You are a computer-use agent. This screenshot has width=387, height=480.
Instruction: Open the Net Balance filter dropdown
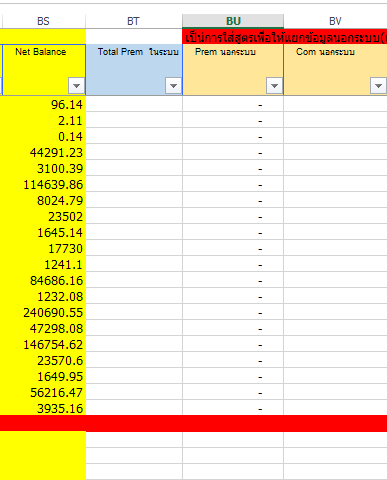tap(76, 86)
